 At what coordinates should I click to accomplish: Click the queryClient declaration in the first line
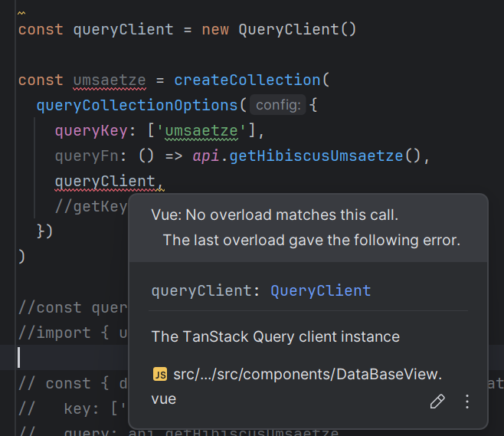[123, 30]
